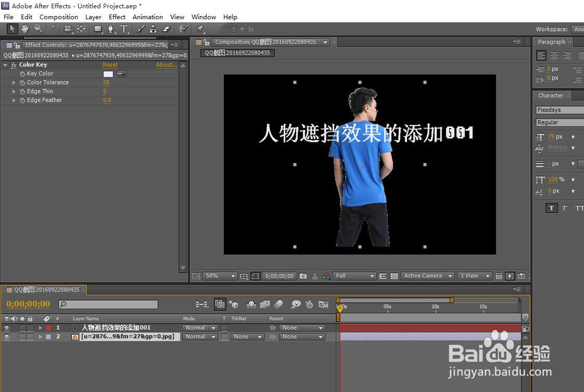Toggle the transparency grid icon
This screenshot has height=392, width=584.
tap(394, 276)
